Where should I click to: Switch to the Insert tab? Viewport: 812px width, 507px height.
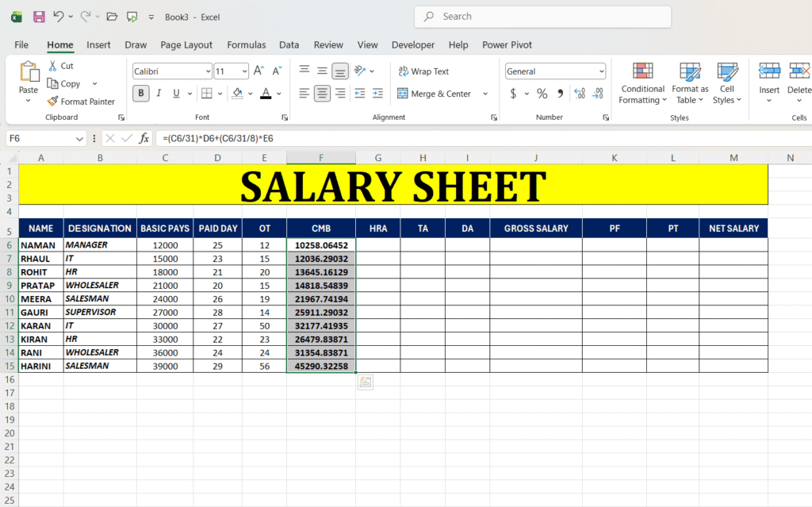click(98, 44)
